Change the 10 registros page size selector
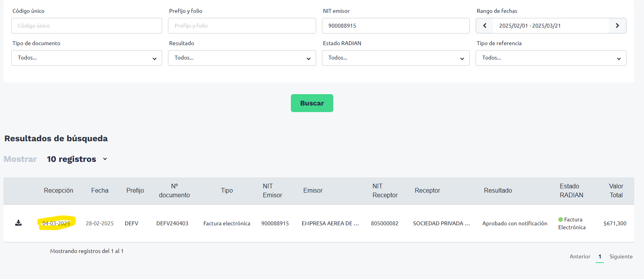This screenshot has height=279, width=644. 77,159
